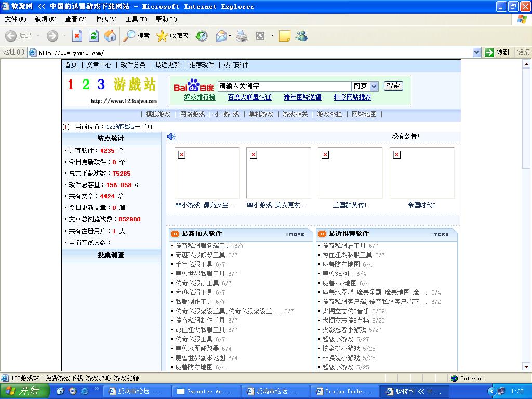This screenshot has width=532, height=399.
Task: Click orange arrow icon beside 最近推荐软件
Action: [322, 234]
